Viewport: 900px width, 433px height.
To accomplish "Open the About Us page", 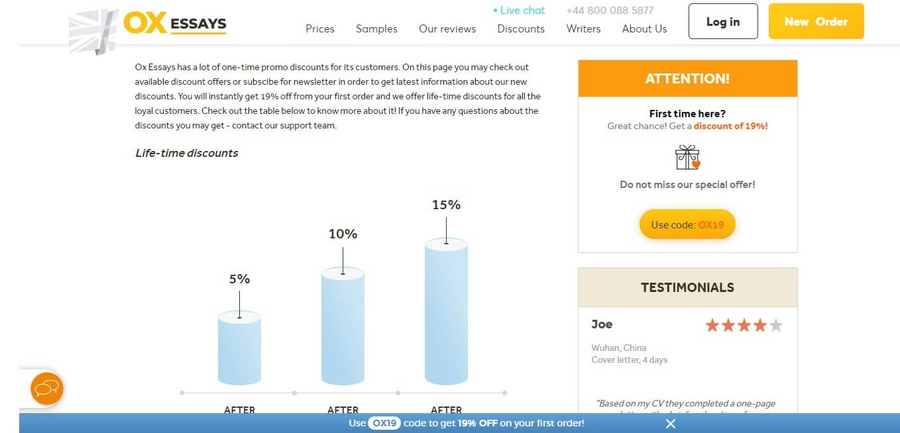I will coord(644,29).
